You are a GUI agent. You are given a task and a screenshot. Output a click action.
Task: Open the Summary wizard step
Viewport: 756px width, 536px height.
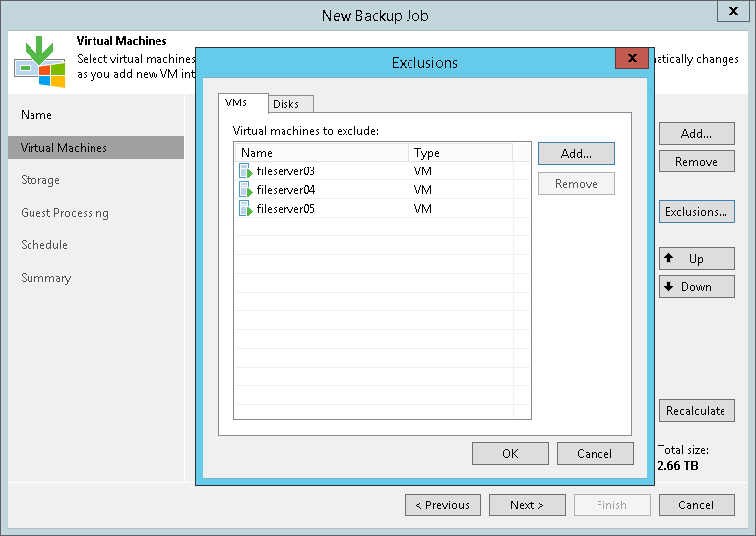click(x=46, y=278)
